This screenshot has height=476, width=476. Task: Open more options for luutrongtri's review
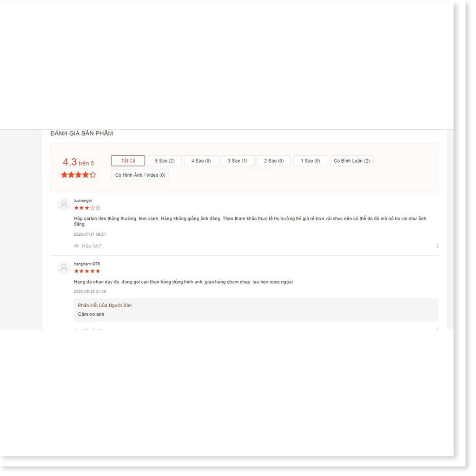point(437,245)
